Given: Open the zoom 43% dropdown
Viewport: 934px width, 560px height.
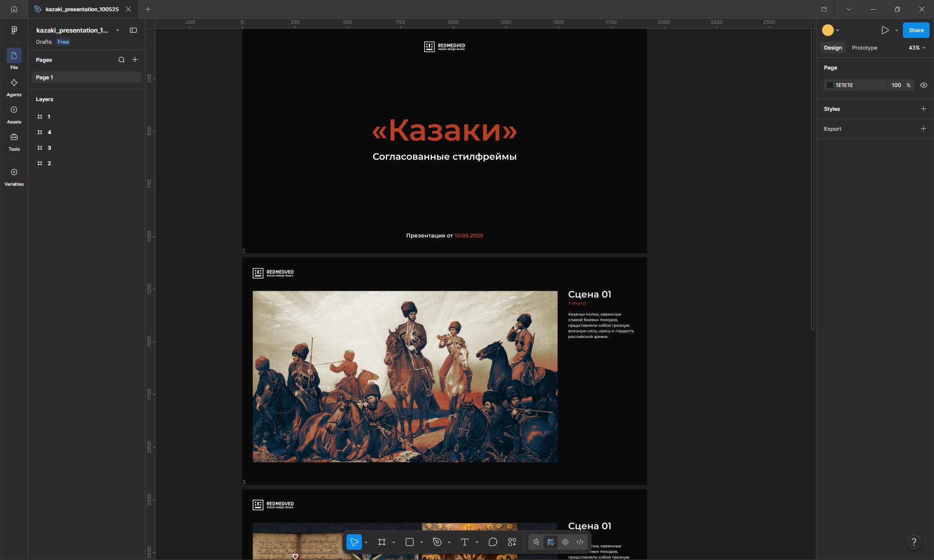Looking at the screenshot, I should (x=917, y=48).
